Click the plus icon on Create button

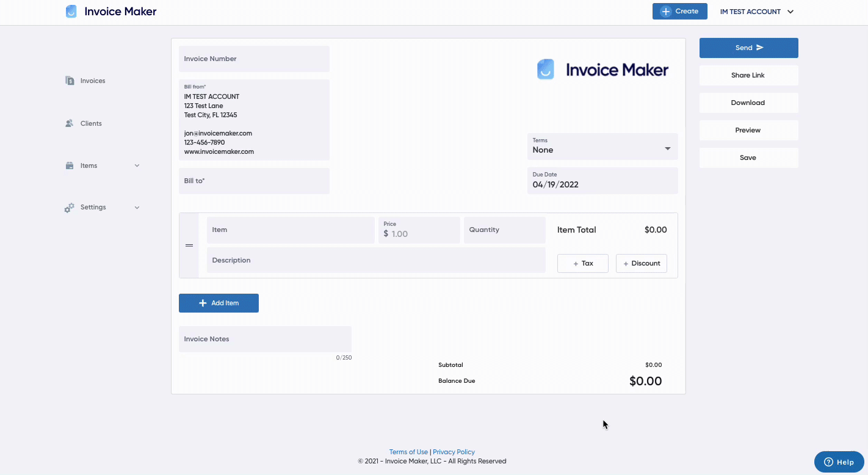pos(666,12)
